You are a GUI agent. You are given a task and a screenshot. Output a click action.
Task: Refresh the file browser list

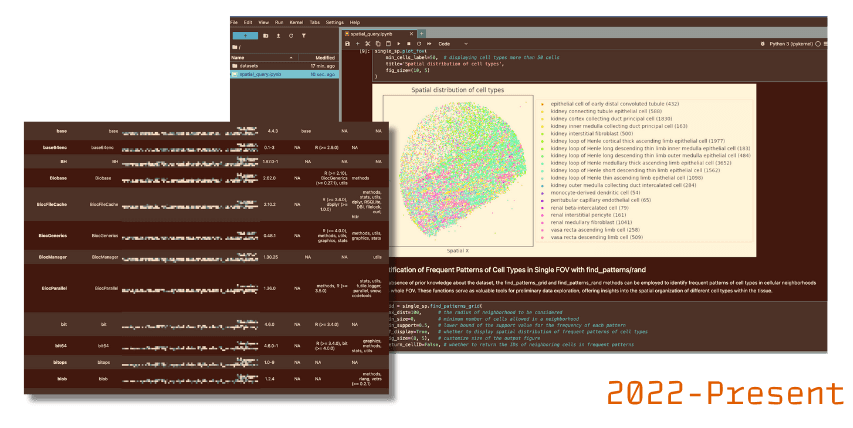click(x=290, y=36)
